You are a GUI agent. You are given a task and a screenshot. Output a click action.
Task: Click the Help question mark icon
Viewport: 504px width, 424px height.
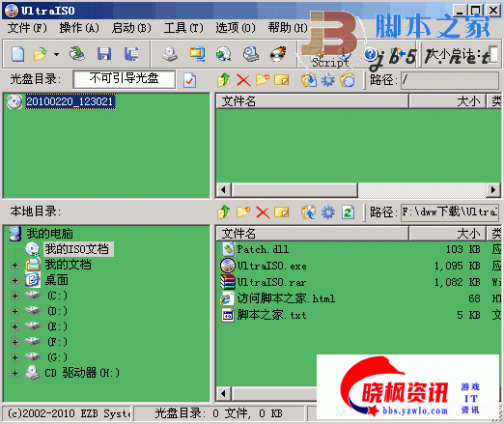click(370, 54)
